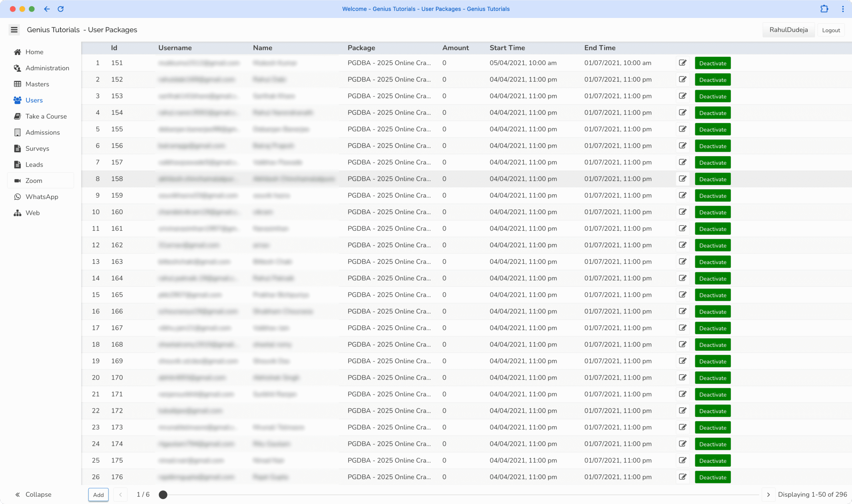Click the browser reload icon

coord(61,9)
